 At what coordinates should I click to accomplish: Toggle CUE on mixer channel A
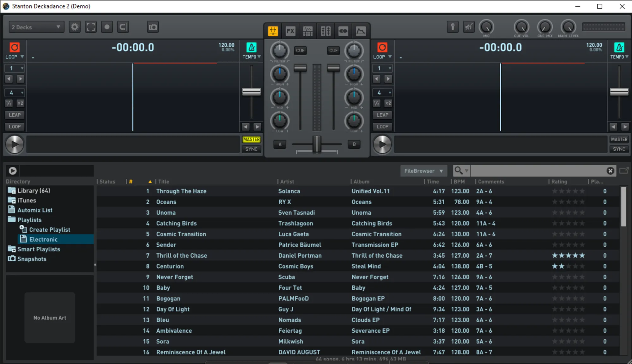click(300, 51)
